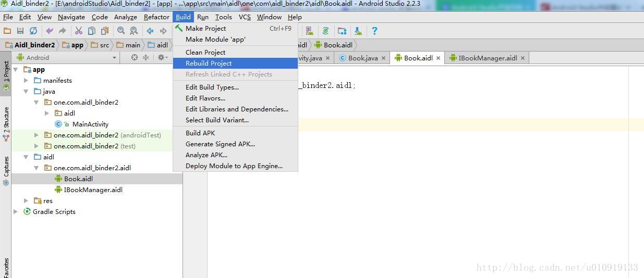Open the Tools menu
The width and height of the screenshot is (644, 278).
(223, 17)
